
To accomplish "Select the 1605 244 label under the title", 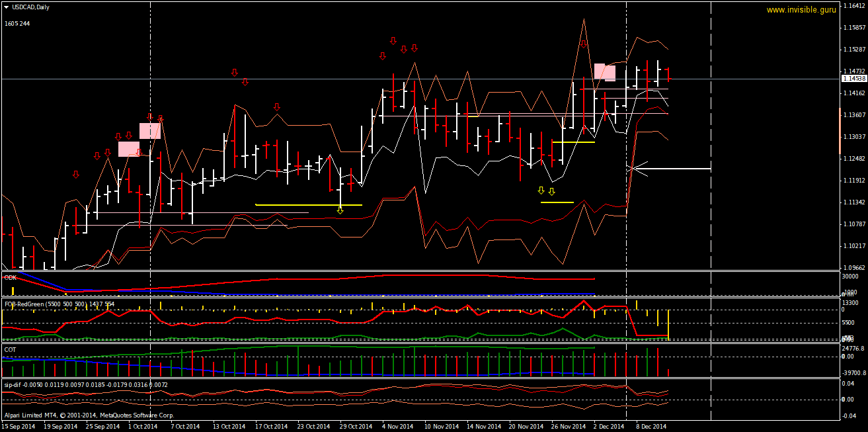I will [17, 23].
